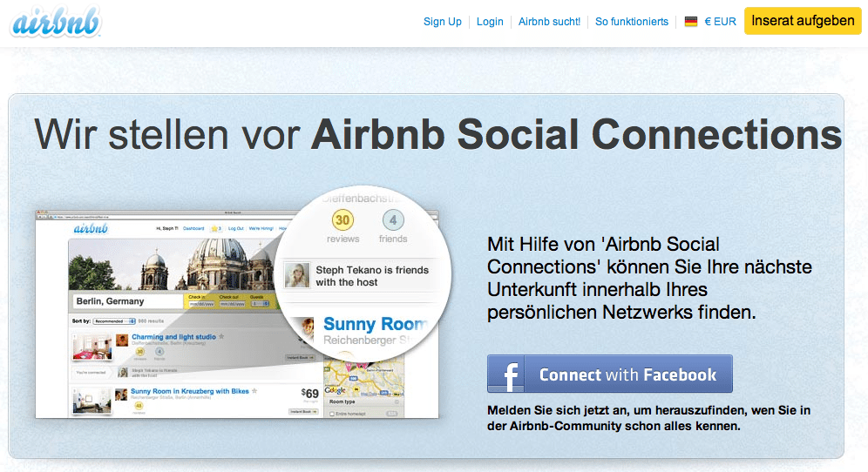868x472 pixels.
Task: Open the 'So funktionierts' link
Action: click(632, 22)
